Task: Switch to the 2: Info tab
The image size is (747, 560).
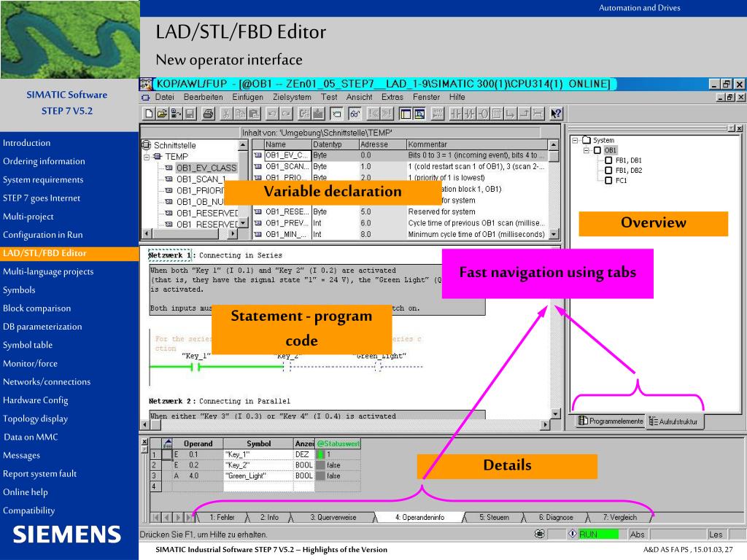Action: pos(270,517)
